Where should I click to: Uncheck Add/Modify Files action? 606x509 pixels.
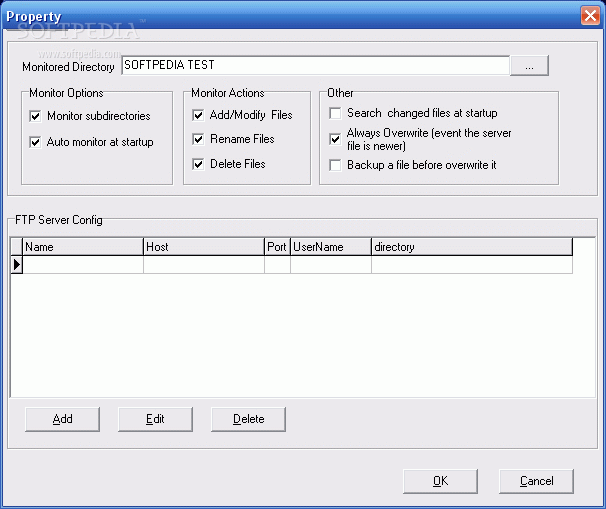click(198, 115)
